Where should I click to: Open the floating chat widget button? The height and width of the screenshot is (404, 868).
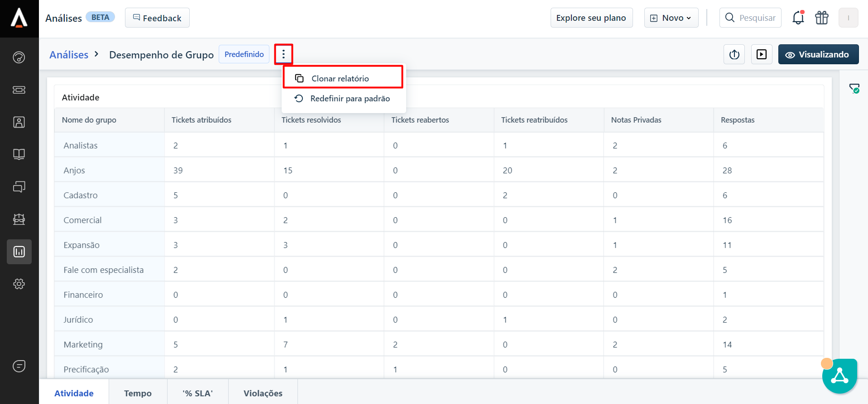tap(839, 376)
